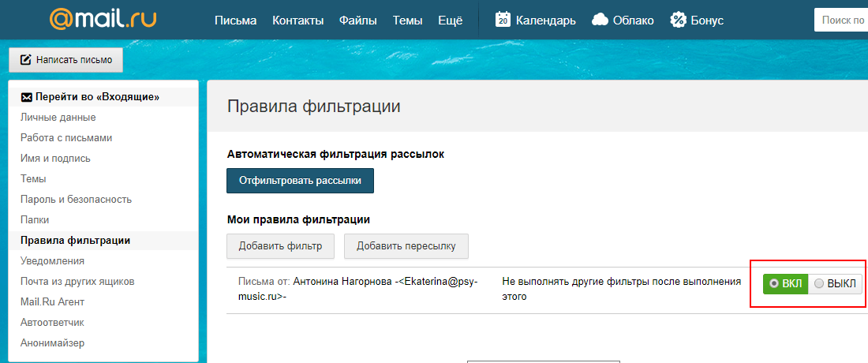This screenshot has width=868, height=363.
Task: Click the @mail.ru logo
Action: click(103, 18)
